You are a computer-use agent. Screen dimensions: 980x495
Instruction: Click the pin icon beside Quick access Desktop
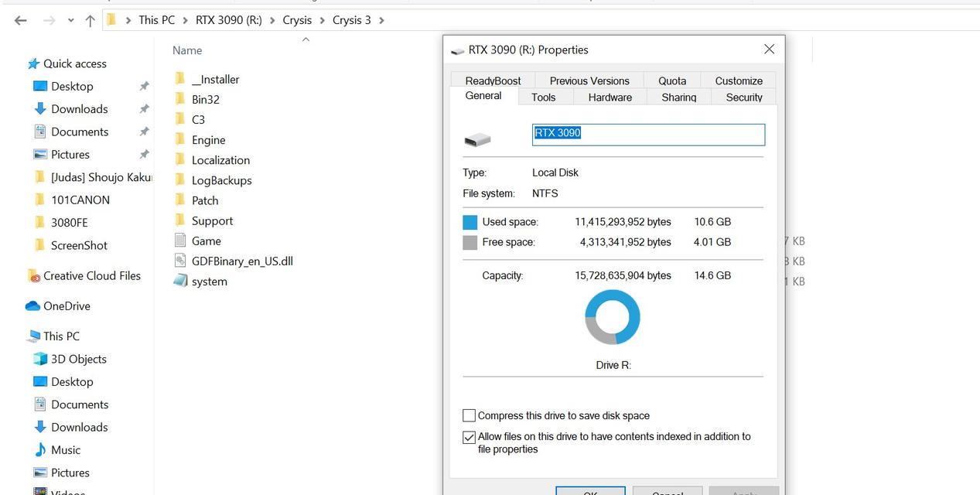click(x=144, y=86)
